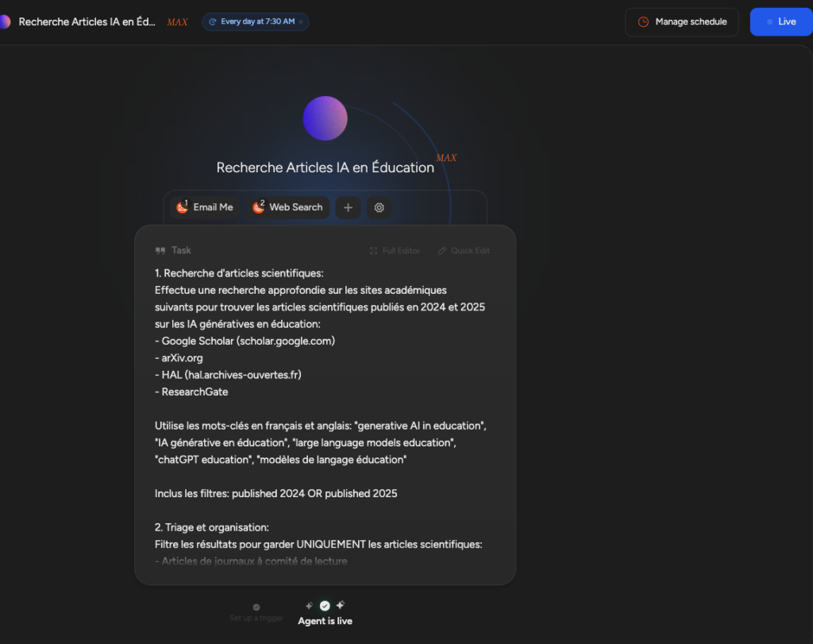Click the Agent is live label
The width and height of the screenshot is (813, 644).
click(x=325, y=621)
